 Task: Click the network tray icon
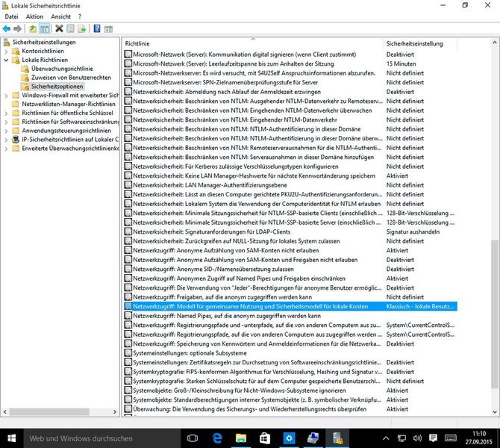point(401,438)
